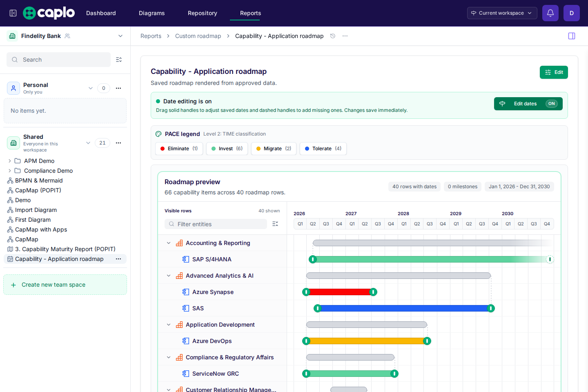The height and width of the screenshot is (392, 588).
Task: Go to the Dashboard tab
Action: [x=101, y=13]
